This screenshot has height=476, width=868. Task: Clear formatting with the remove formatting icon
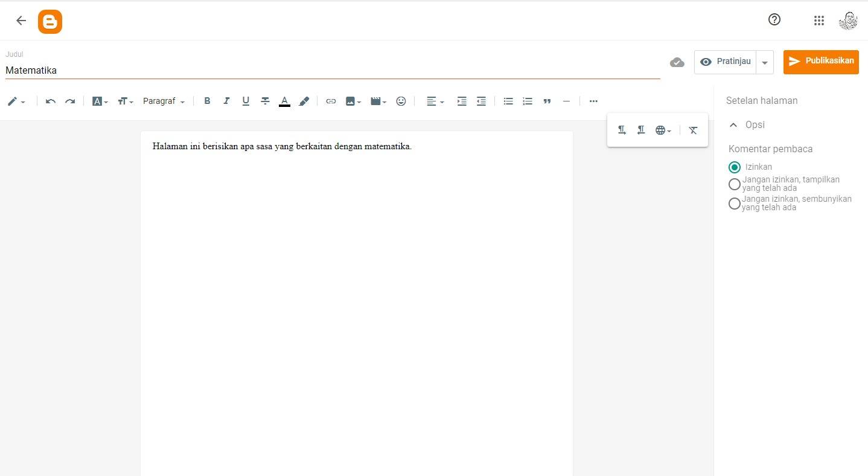693,130
